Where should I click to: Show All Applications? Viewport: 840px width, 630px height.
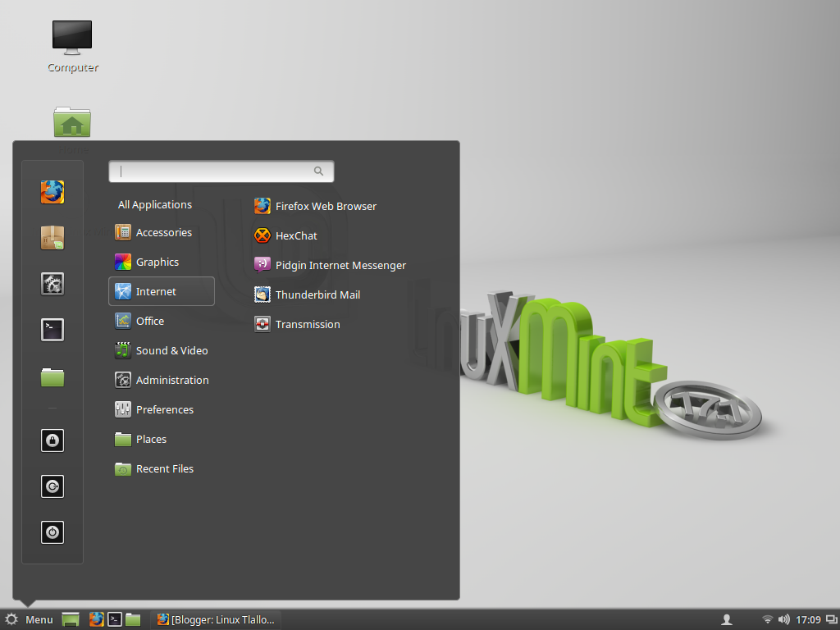coord(155,204)
